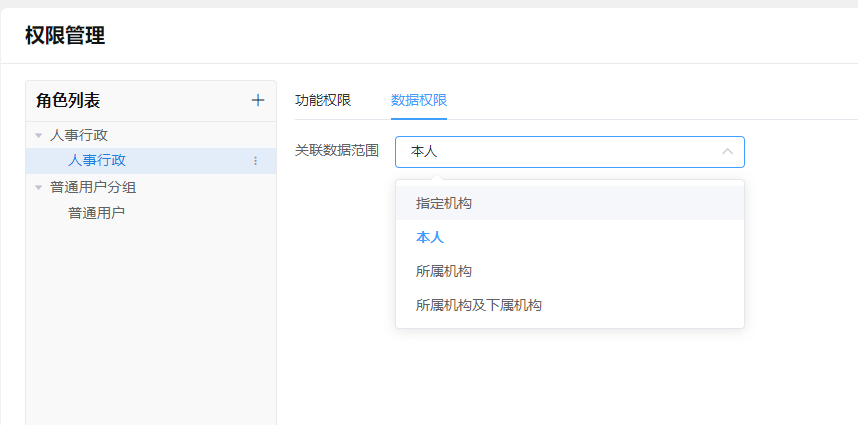
Task: Add a new role with the plus icon
Action: point(258,100)
